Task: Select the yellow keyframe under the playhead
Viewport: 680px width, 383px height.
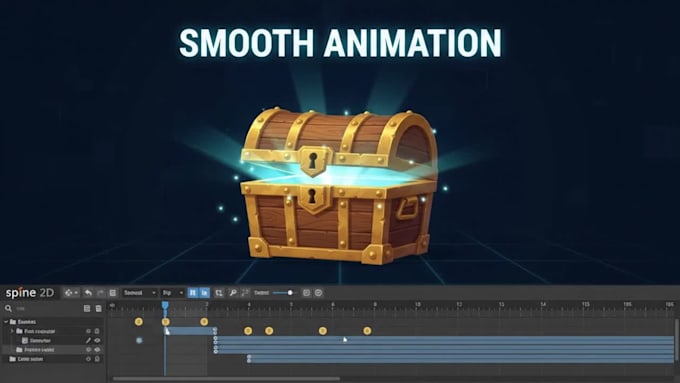Action: [x=165, y=322]
